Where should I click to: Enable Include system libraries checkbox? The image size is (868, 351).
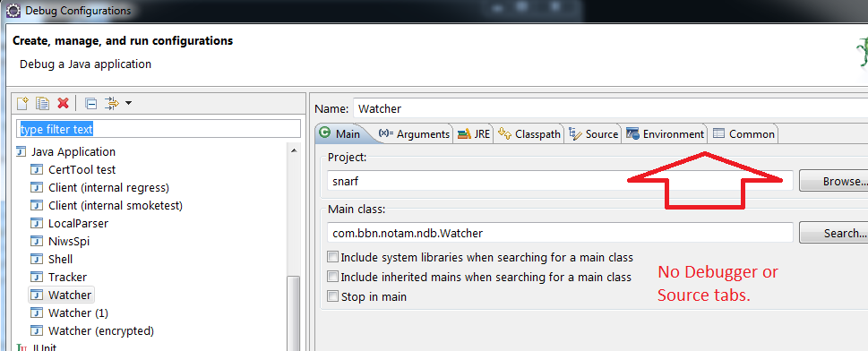[x=332, y=258]
